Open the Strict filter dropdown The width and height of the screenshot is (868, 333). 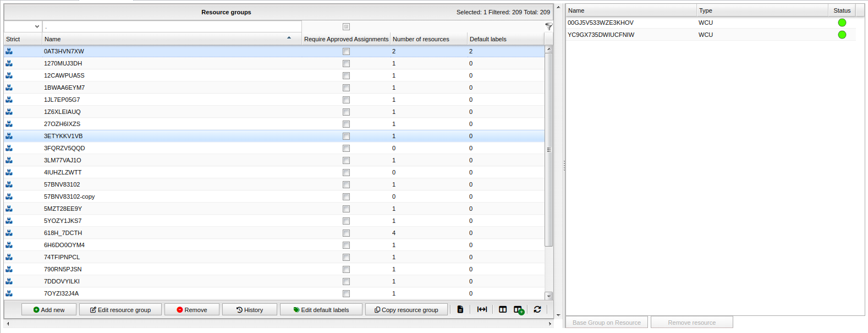click(x=23, y=26)
